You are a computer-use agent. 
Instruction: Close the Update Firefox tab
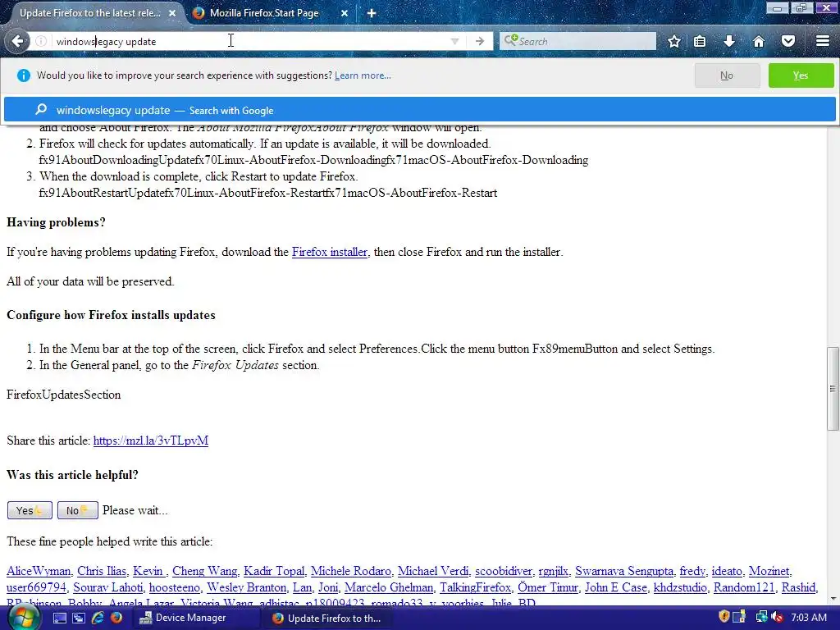coord(172,13)
